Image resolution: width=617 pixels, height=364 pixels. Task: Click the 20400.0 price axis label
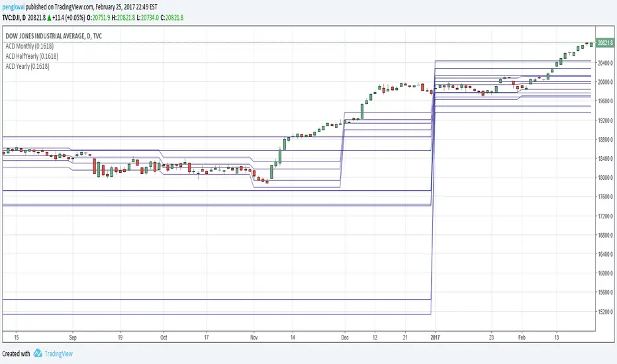pyautogui.click(x=606, y=63)
